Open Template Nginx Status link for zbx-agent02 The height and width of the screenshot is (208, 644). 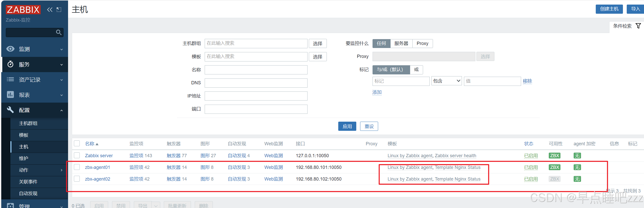pyautogui.click(x=458, y=179)
